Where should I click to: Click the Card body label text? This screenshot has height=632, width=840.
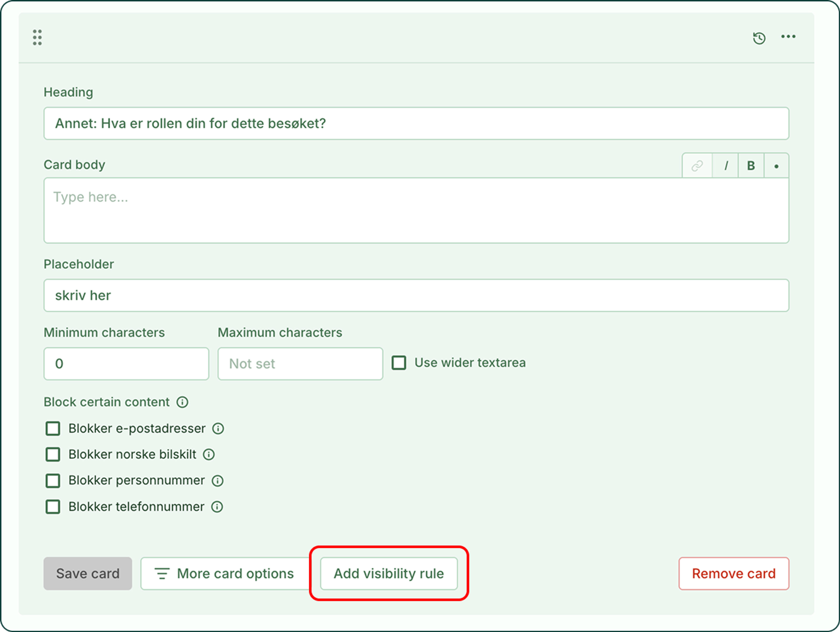(x=74, y=165)
